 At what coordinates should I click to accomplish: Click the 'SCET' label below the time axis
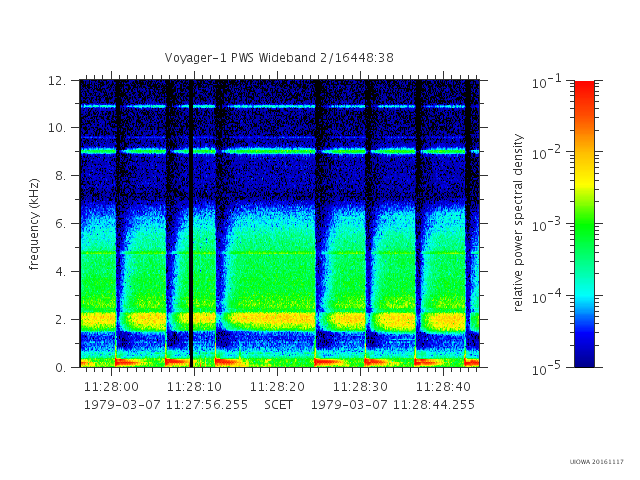coord(278,405)
